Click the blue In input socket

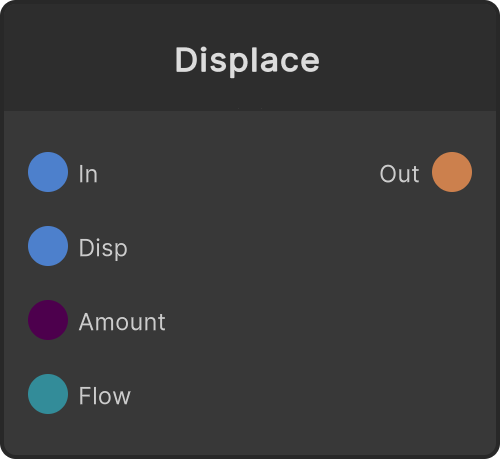48,172
